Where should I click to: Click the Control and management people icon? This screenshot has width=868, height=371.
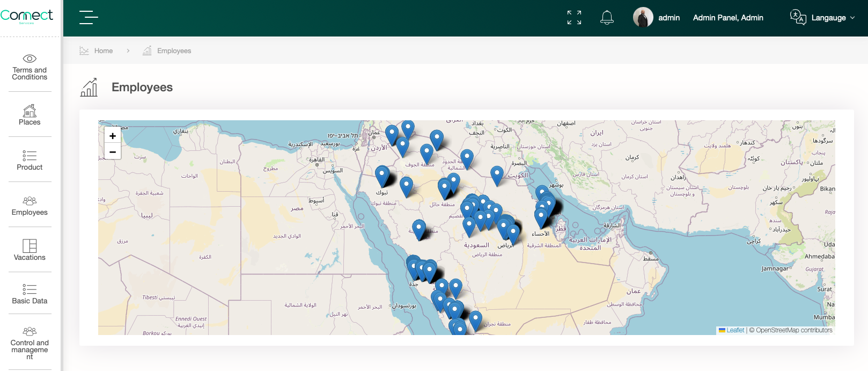coord(30,331)
